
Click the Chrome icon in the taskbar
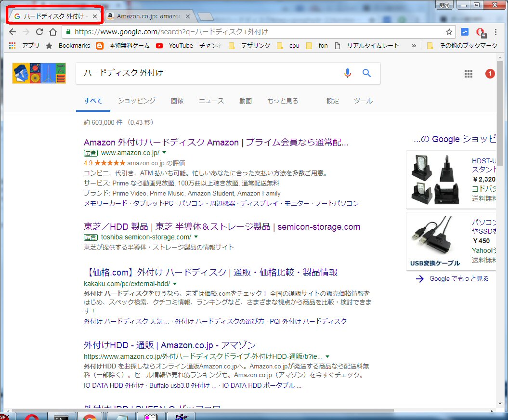pyautogui.click(x=90, y=416)
